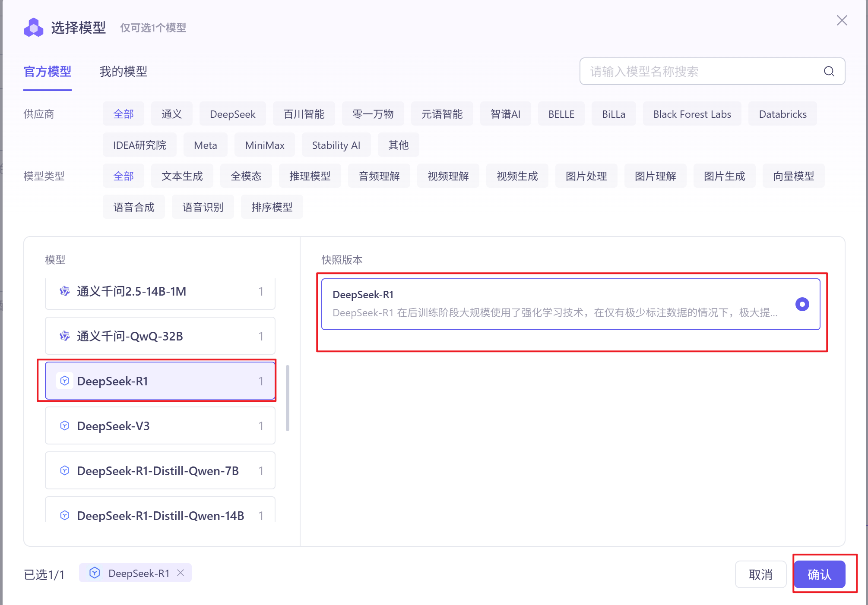This screenshot has height=605, width=868.
Task: Click the DeepSeek-R1-Distill-Qwen-7B model icon
Action: point(65,470)
